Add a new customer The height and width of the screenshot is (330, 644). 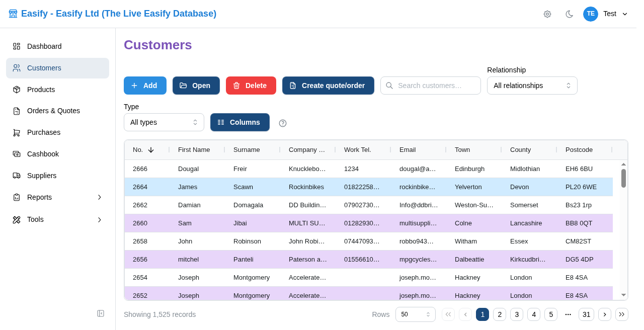point(145,86)
